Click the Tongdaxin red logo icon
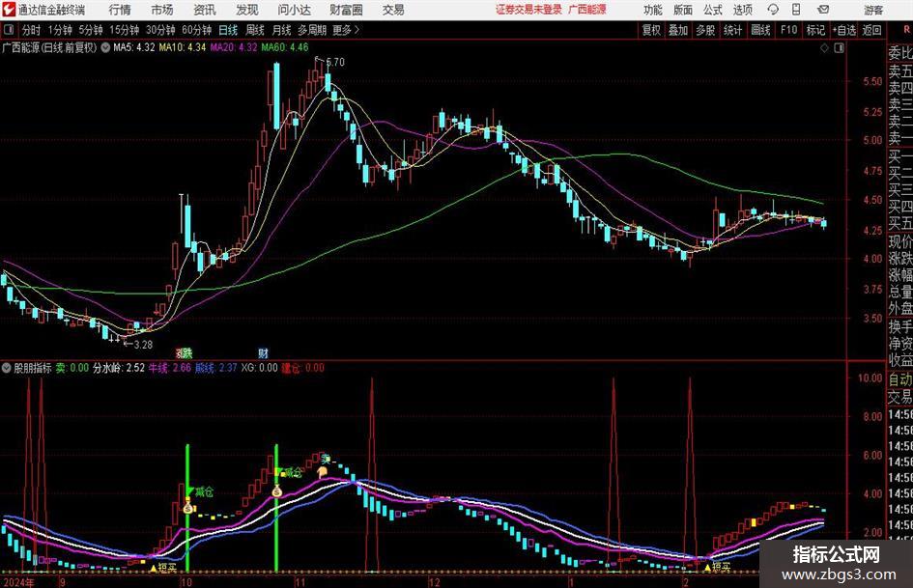913x588 pixels. click(x=8, y=10)
